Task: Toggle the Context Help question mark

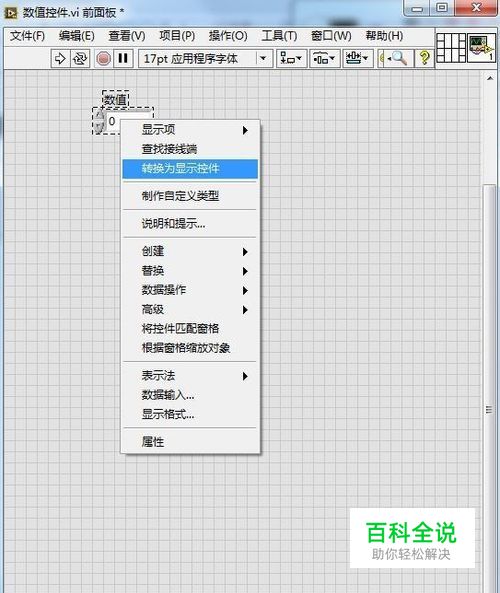Action: coord(424,59)
